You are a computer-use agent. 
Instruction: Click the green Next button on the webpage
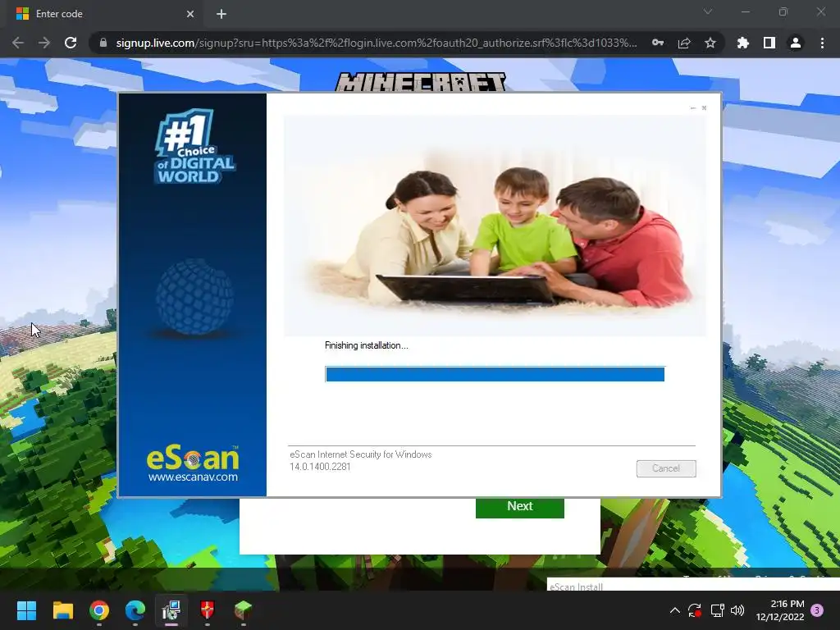(519, 507)
